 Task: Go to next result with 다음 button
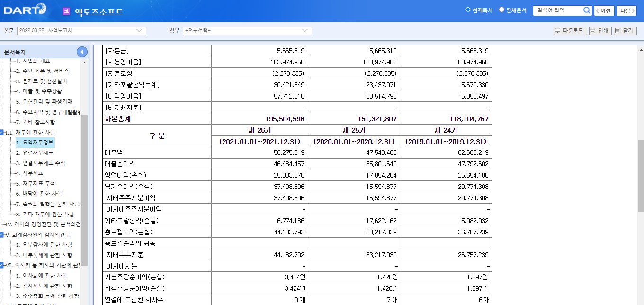627,10
